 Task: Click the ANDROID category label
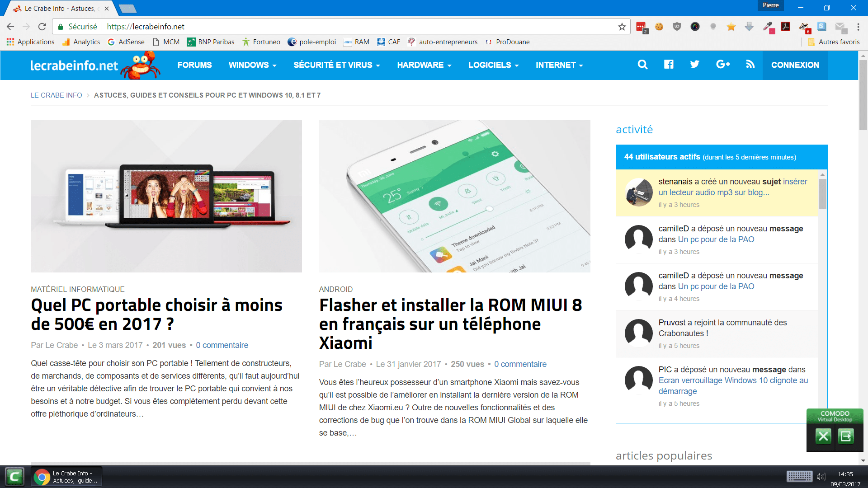[336, 289]
